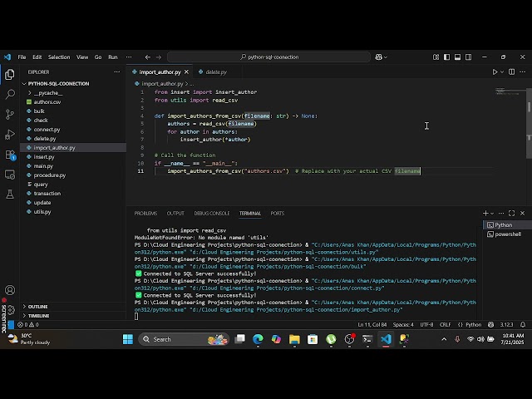Select the Python terminal instance
Viewport: 532px width, 399px height.
tap(507, 225)
